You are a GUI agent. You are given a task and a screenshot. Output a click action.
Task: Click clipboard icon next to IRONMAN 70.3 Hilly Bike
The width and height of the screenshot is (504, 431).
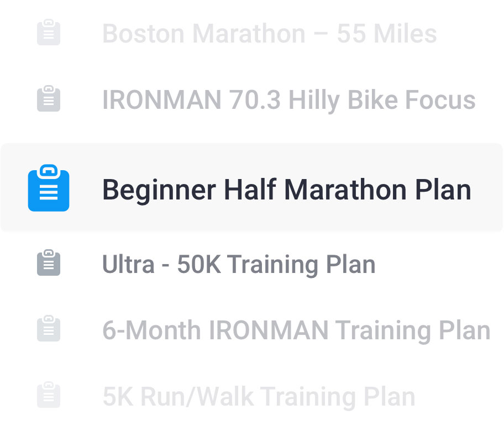pos(49,99)
